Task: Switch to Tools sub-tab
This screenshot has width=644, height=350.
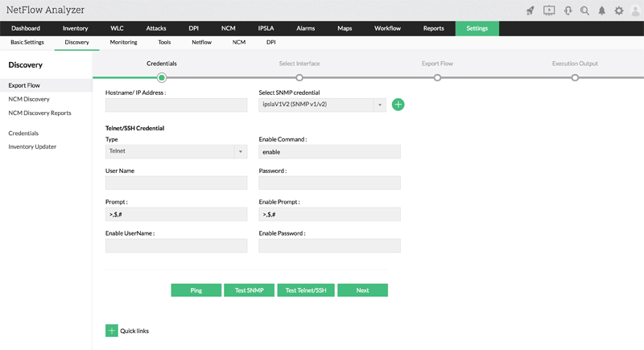Action: point(164,43)
